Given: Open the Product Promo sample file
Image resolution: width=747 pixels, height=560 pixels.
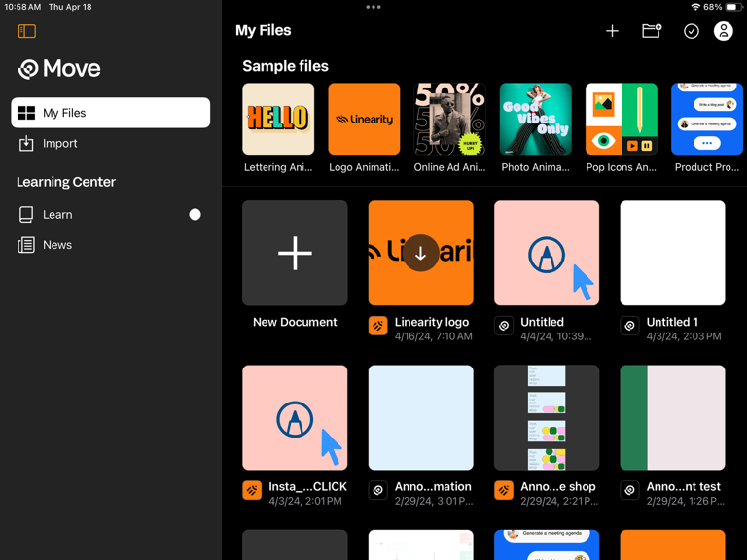Looking at the screenshot, I should [x=707, y=119].
